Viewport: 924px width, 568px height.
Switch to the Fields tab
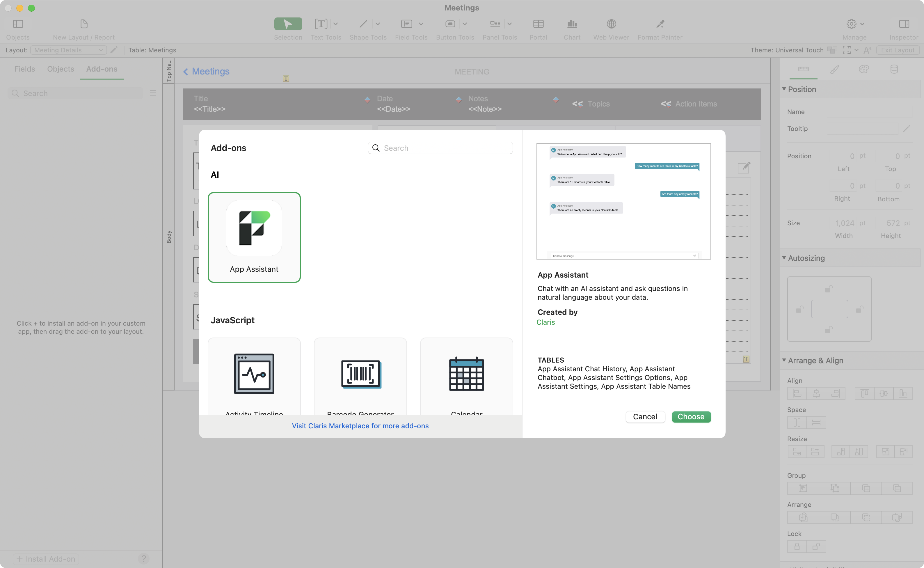(x=25, y=69)
